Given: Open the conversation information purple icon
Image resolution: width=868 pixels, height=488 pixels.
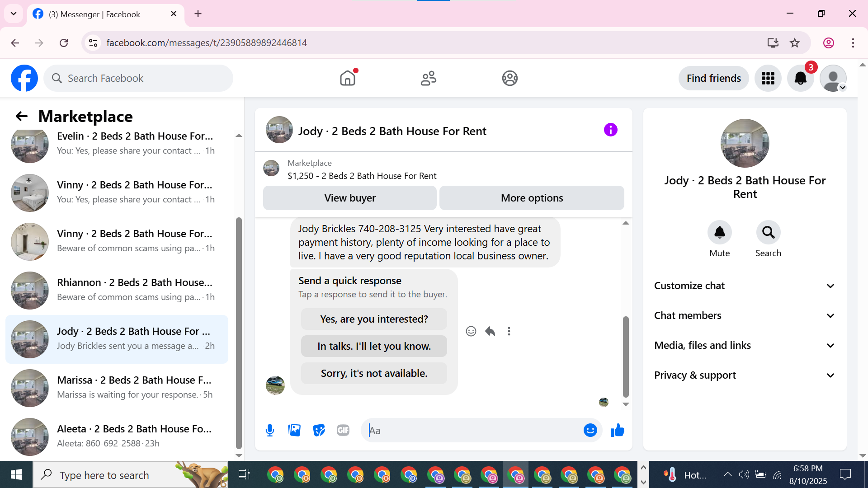Looking at the screenshot, I should 610,130.
